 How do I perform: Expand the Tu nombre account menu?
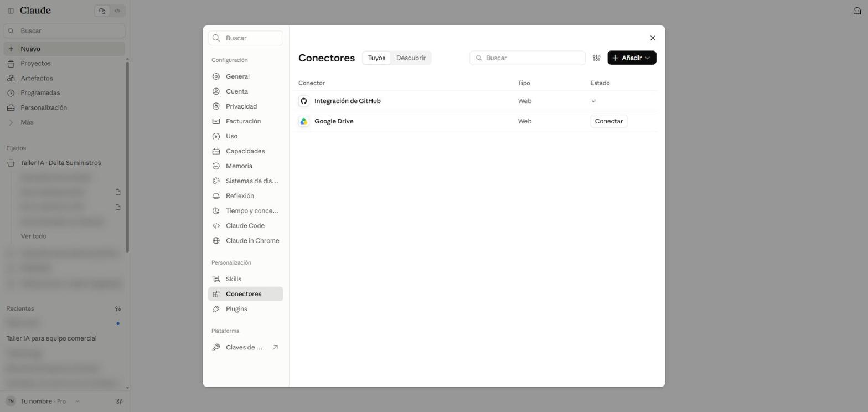43,401
